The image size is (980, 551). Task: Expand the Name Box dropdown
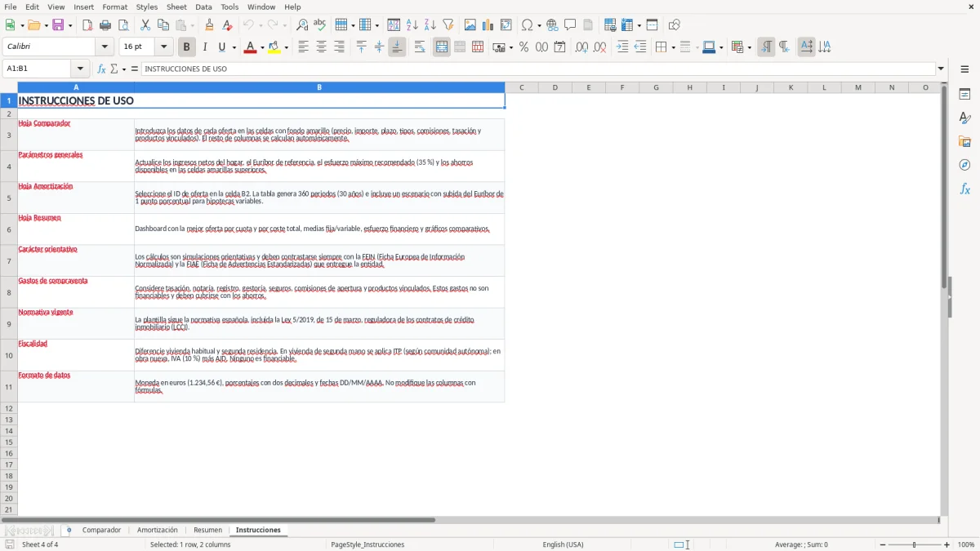80,69
